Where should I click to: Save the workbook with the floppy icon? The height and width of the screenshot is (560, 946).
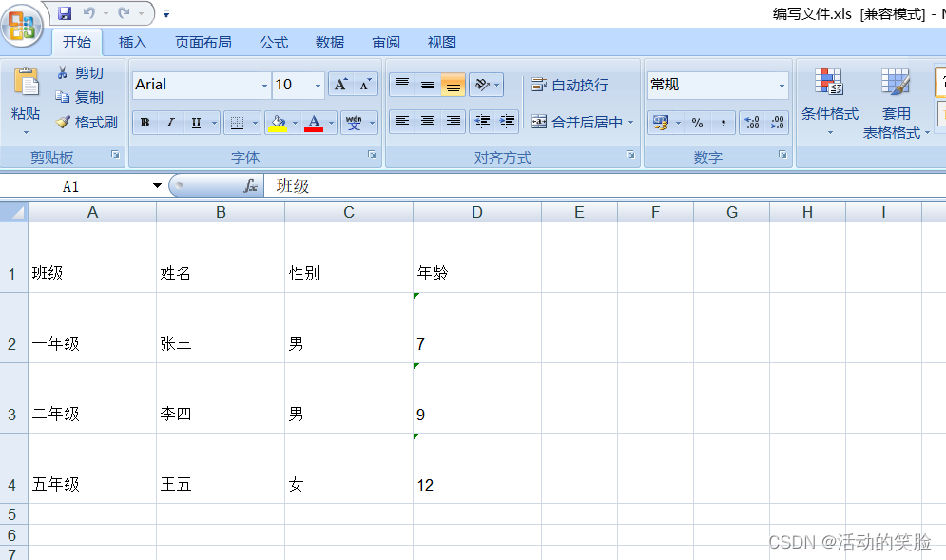coord(65,12)
